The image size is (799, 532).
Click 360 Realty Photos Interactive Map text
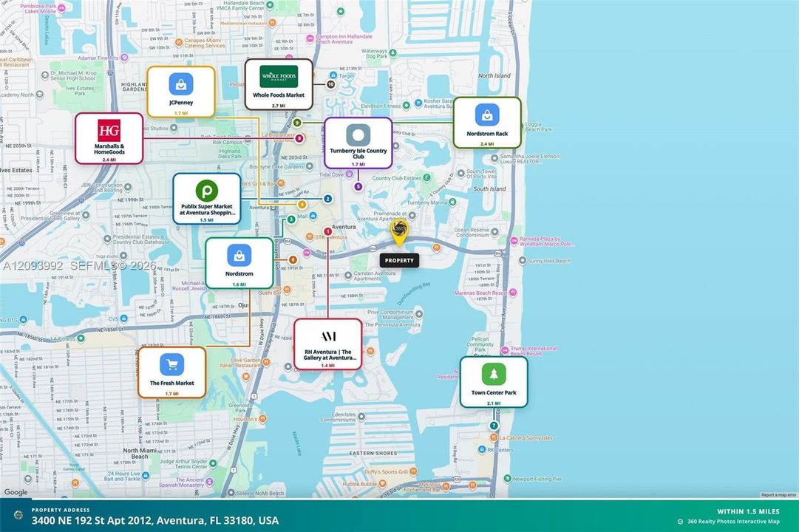(733, 522)
